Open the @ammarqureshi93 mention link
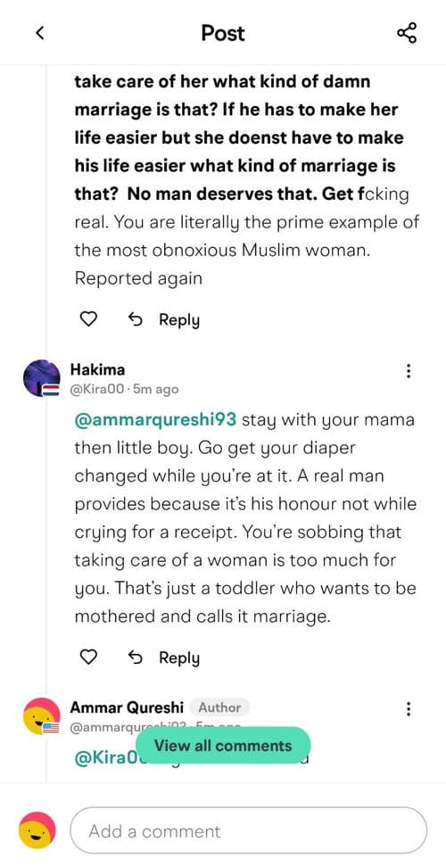446x868 pixels. pyautogui.click(x=155, y=419)
